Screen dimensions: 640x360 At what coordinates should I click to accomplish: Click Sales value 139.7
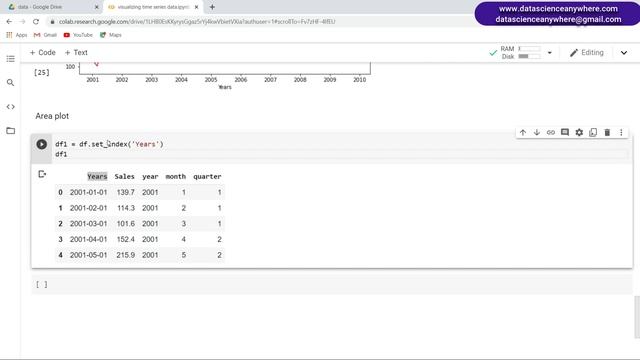[126, 192]
